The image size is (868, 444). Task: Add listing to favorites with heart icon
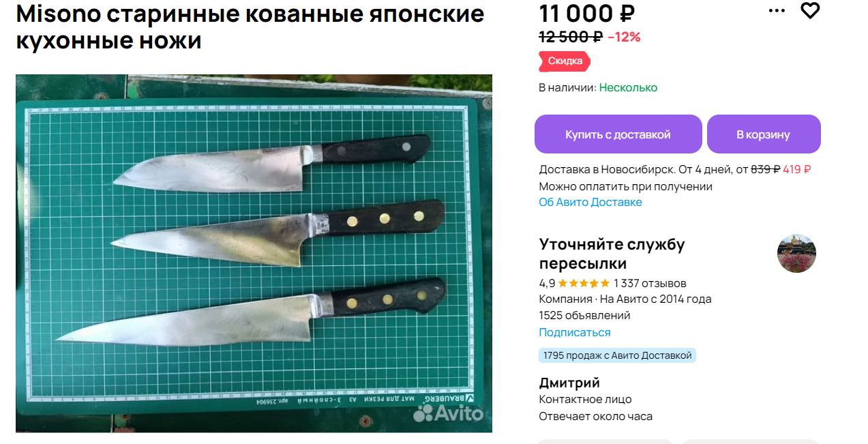click(809, 10)
